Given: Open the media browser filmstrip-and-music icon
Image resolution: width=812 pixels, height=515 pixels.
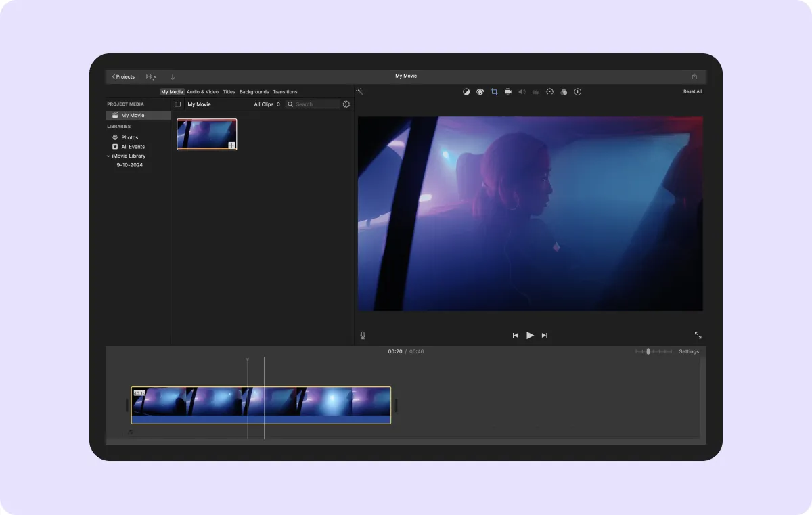Looking at the screenshot, I should point(151,76).
